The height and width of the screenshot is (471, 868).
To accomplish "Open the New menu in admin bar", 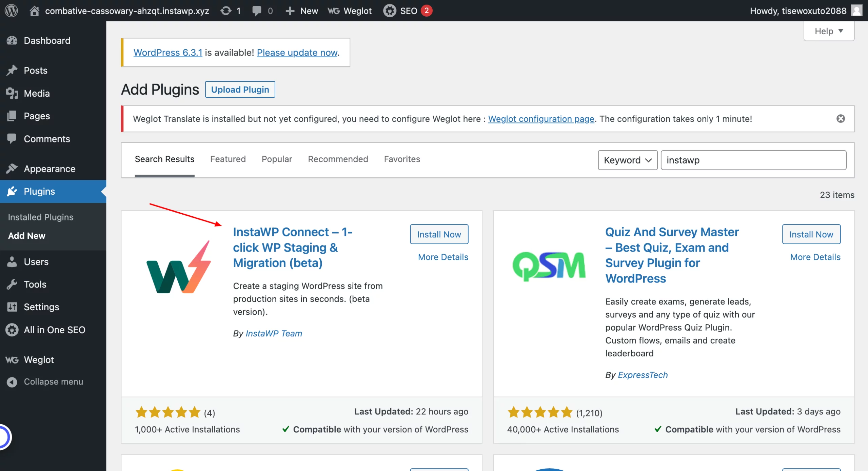I will click(301, 11).
